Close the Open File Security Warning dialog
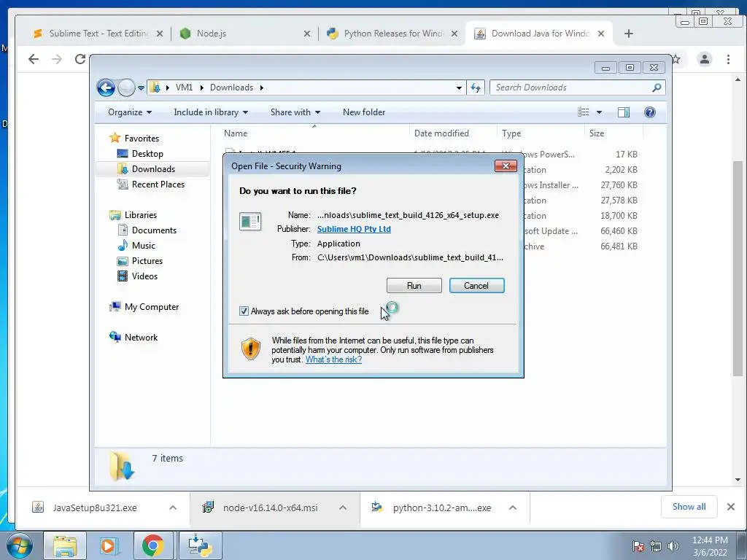Image resolution: width=747 pixels, height=560 pixels. [x=506, y=166]
